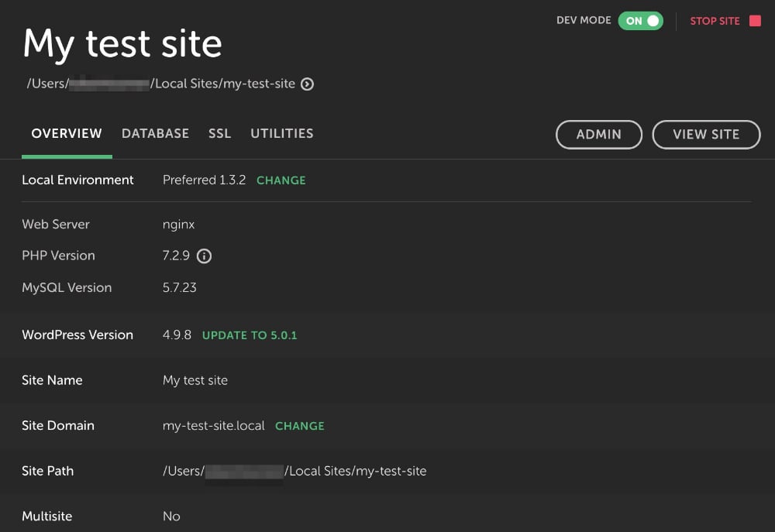Open the SSL tab
This screenshot has width=775, height=532.
219,133
